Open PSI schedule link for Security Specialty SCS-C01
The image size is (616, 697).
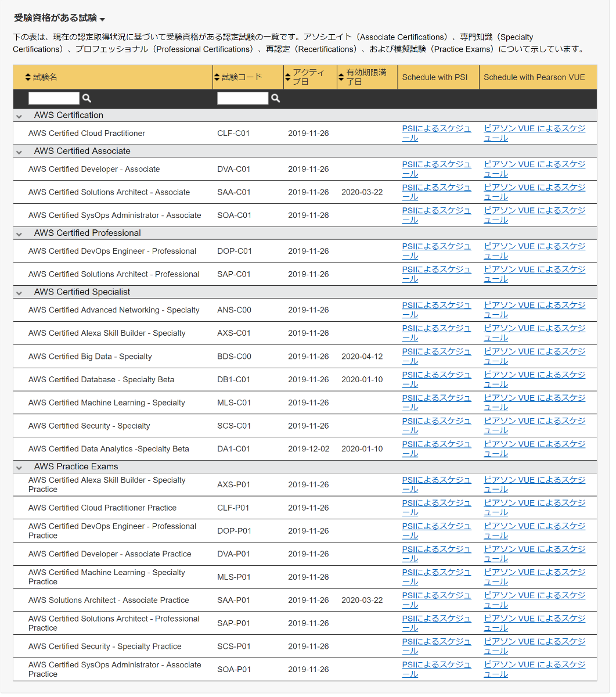point(437,426)
